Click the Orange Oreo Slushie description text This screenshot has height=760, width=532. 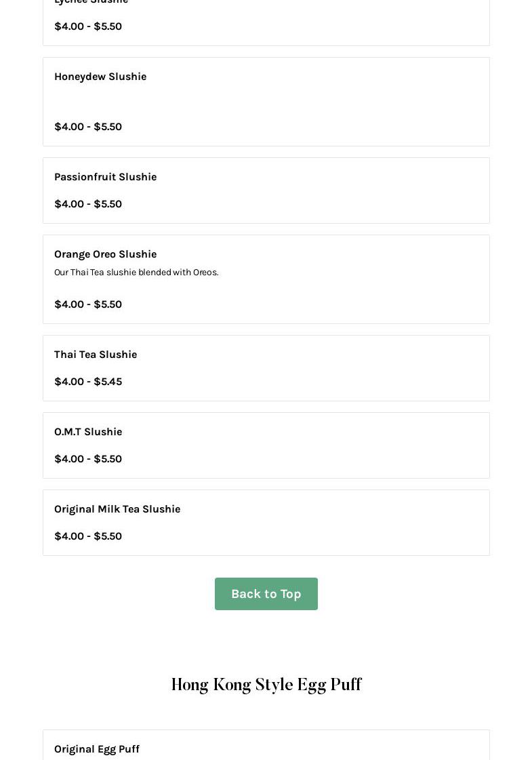click(x=136, y=273)
